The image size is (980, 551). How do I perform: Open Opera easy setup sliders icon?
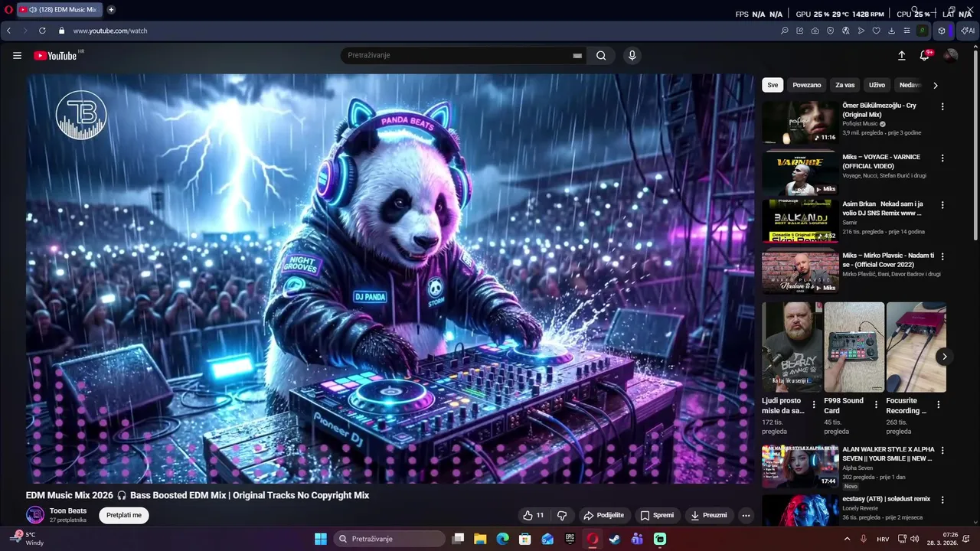[906, 31]
